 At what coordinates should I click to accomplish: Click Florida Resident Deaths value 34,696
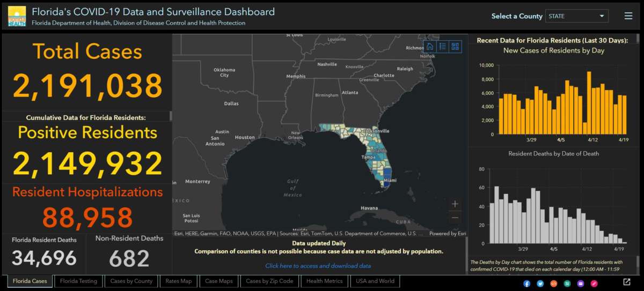44,258
